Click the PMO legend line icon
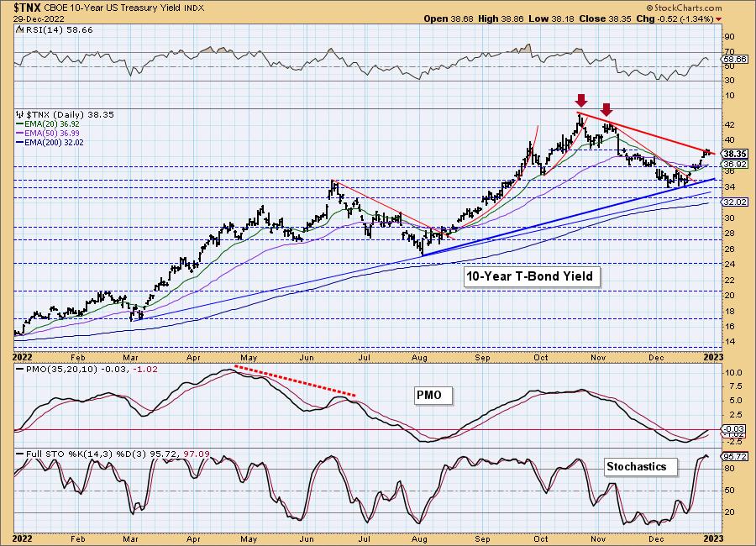 [20, 369]
